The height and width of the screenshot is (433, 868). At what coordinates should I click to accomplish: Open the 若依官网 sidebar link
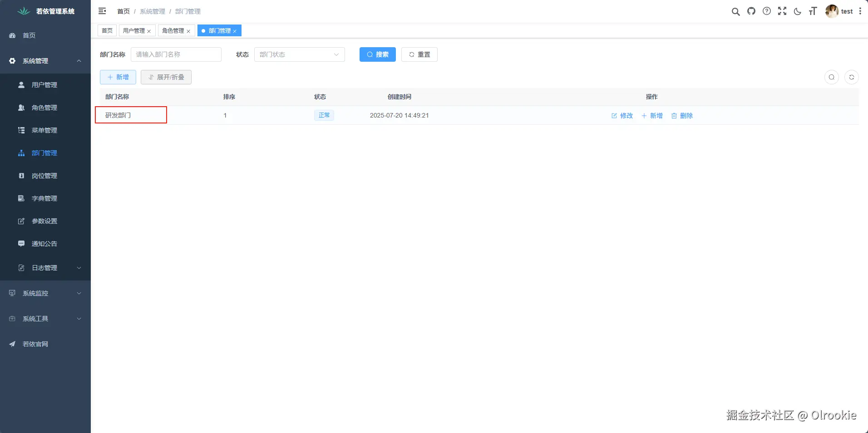(x=45, y=344)
